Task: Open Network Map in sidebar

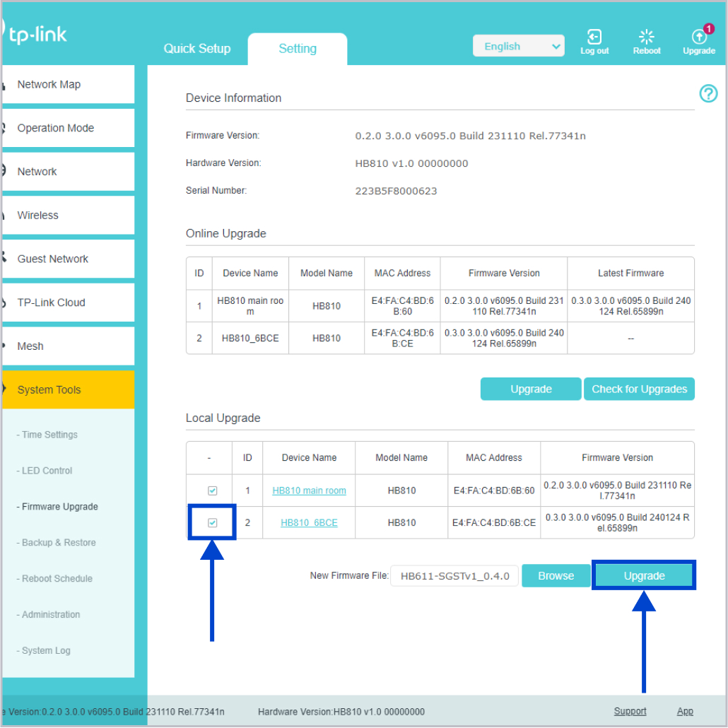Action: (x=68, y=85)
